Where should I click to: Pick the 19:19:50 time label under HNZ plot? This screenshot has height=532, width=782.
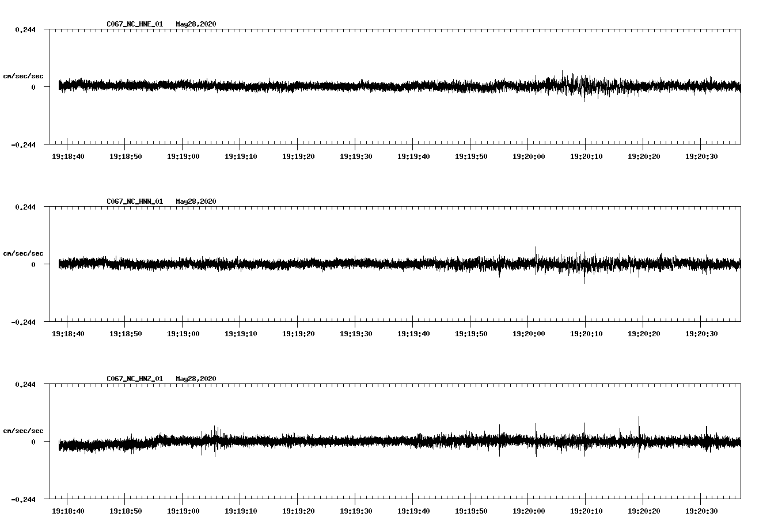pos(471,511)
